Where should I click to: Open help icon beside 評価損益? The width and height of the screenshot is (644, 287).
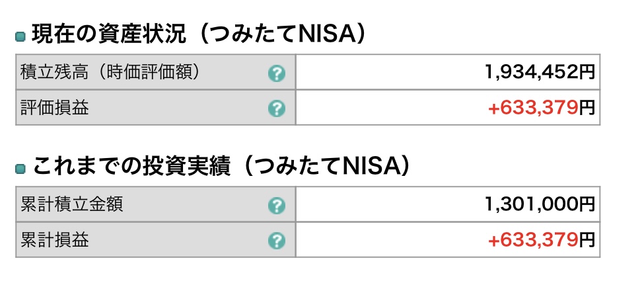click(276, 108)
